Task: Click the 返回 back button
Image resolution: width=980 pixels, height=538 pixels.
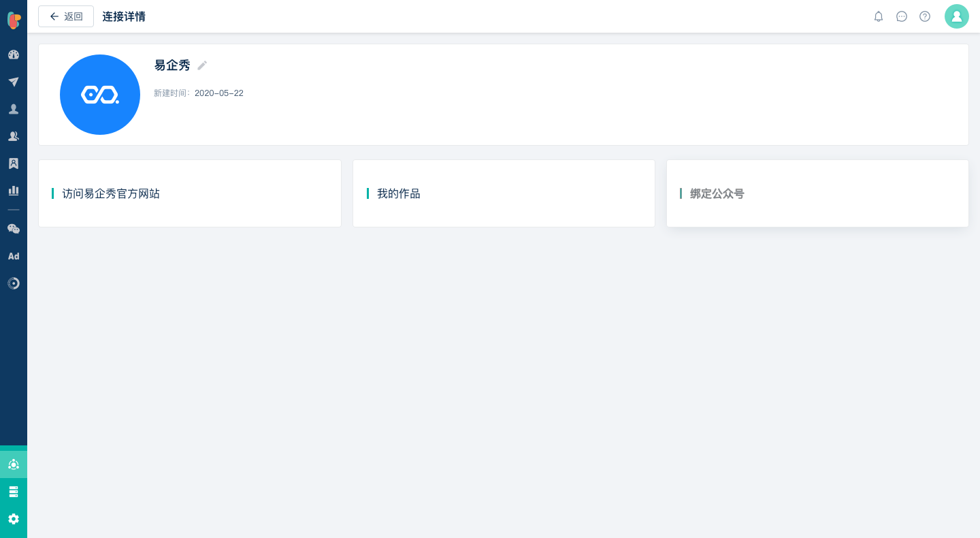Action: coord(66,16)
